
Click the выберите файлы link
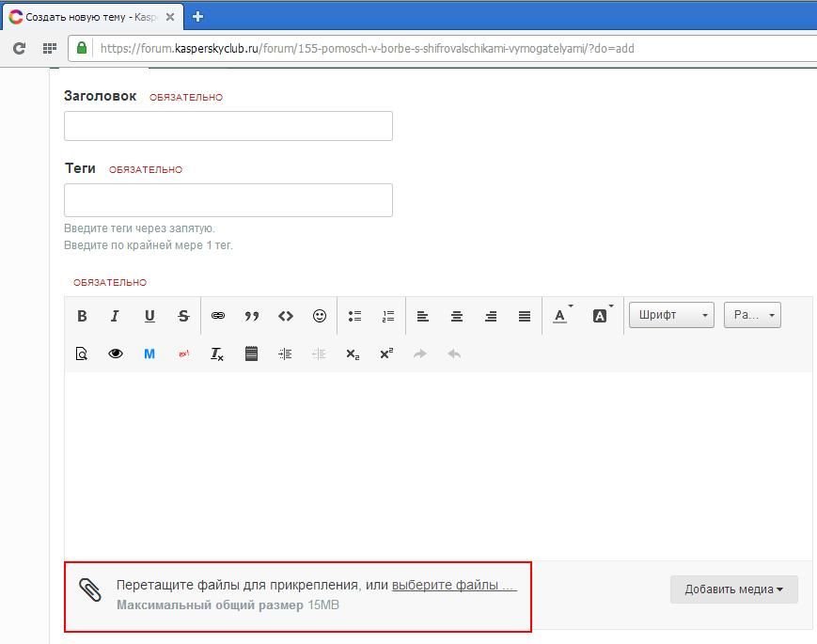[x=454, y=585]
